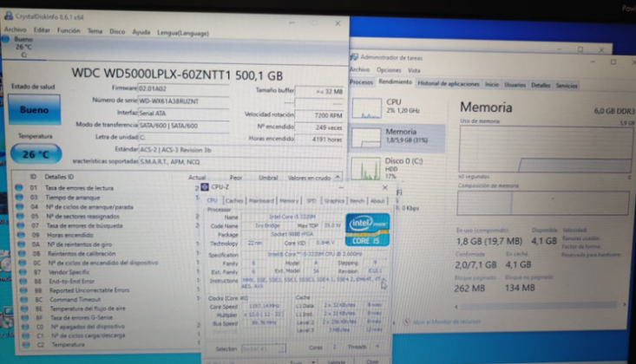Click the 26 °C temperature button

pos(36,154)
